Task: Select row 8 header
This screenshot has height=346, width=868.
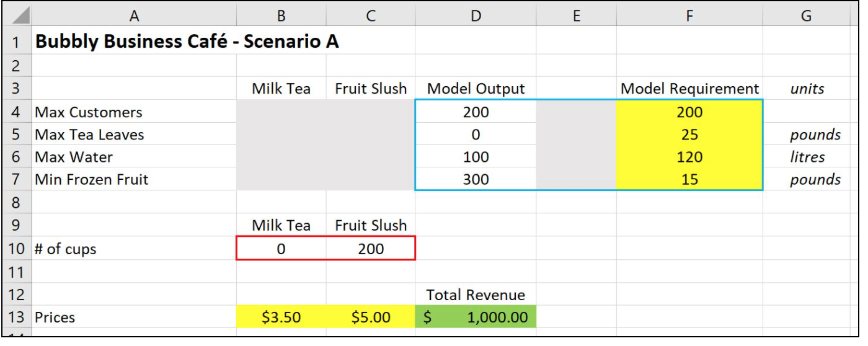Action: 17,203
